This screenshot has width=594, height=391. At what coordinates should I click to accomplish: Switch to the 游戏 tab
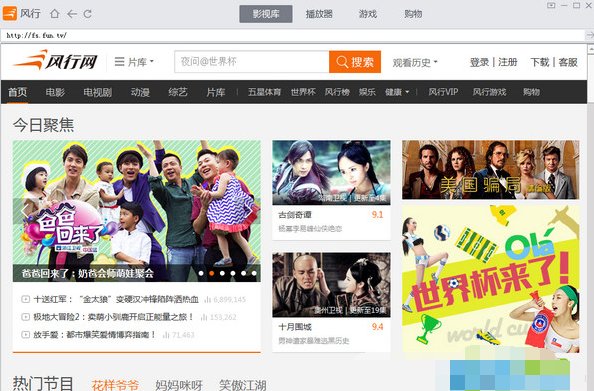pos(367,14)
